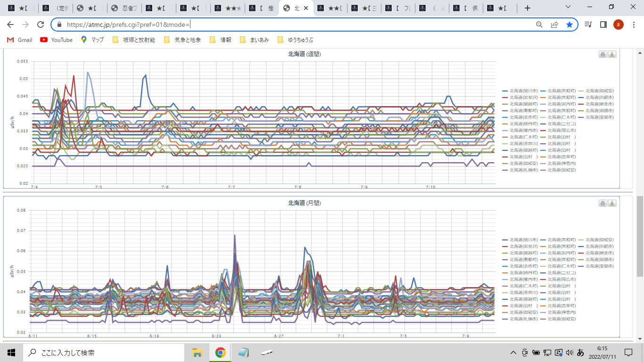Click the print icon on the weekly chart

tap(603, 54)
